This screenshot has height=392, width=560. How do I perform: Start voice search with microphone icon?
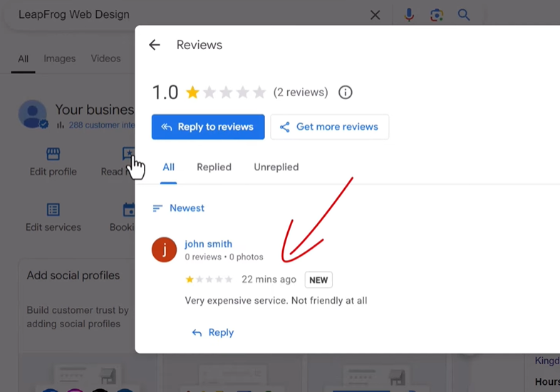point(409,15)
